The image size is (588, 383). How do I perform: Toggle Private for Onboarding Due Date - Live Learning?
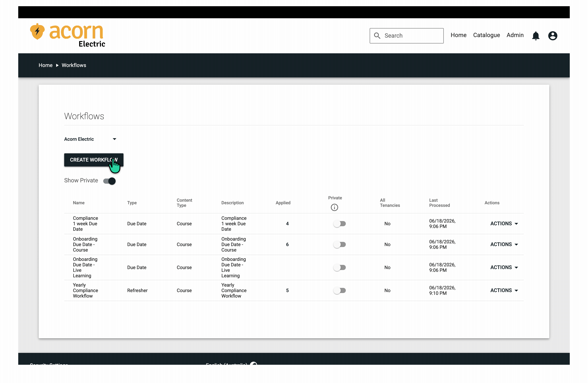339,267
